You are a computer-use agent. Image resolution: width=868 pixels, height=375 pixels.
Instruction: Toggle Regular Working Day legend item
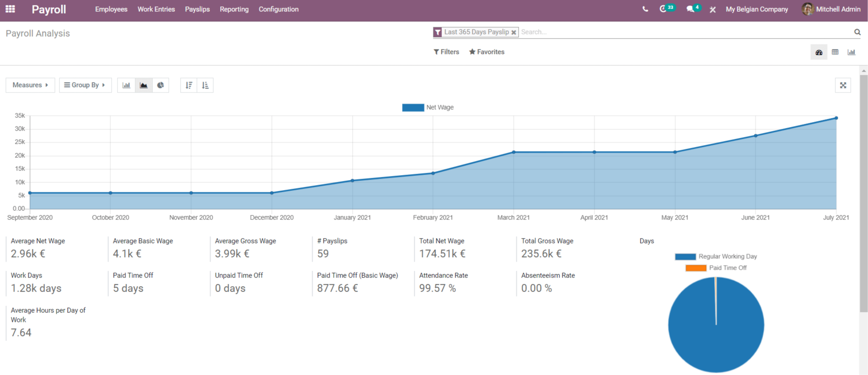(716, 257)
